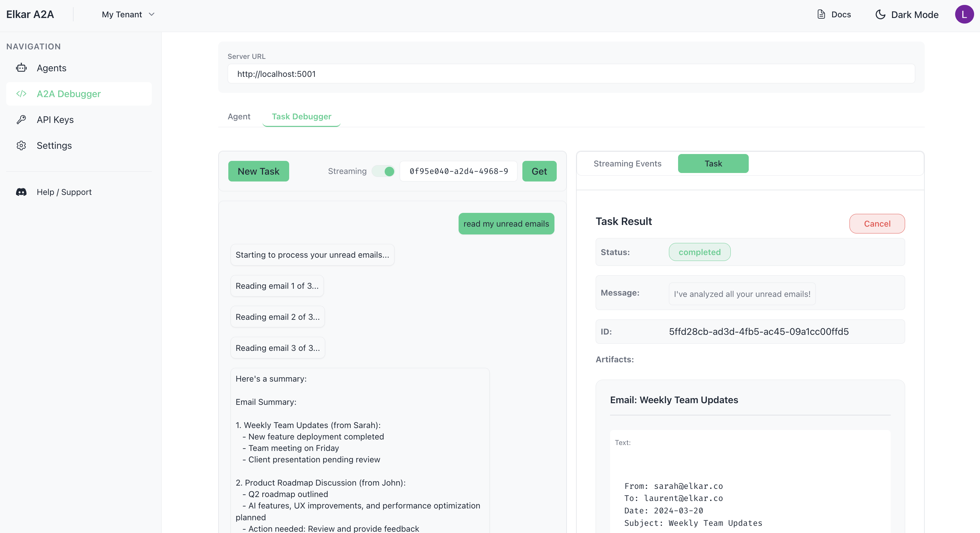This screenshot has width=980, height=533.
Task: Cancel the task result
Action: (x=877, y=224)
